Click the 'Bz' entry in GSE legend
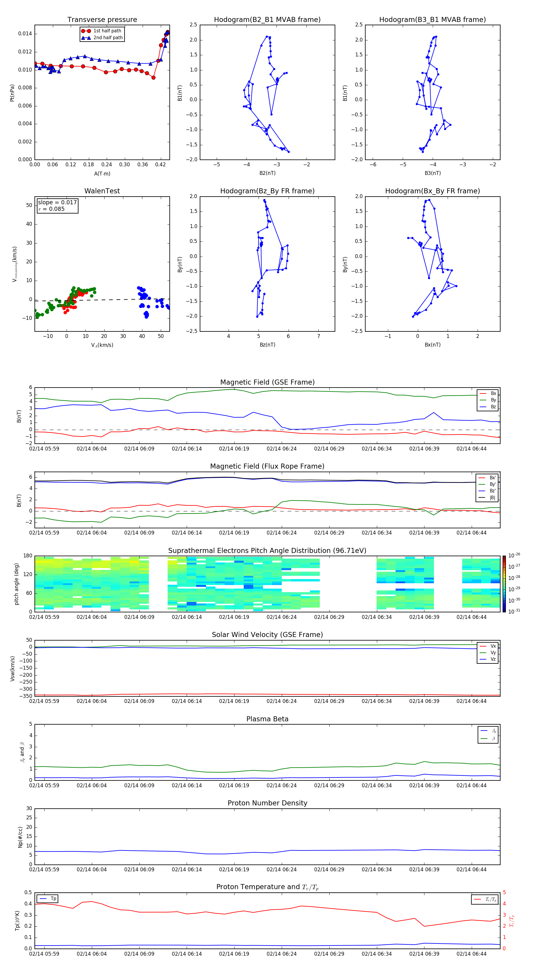This screenshot has height=980, width=535. [488, 407]
